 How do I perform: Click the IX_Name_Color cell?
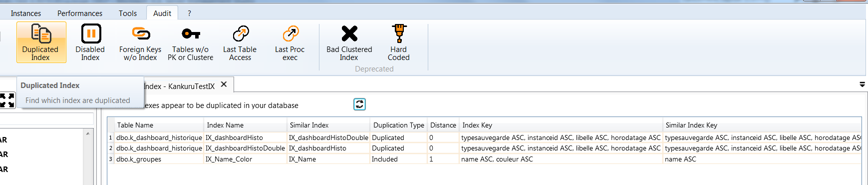point(246,159)
